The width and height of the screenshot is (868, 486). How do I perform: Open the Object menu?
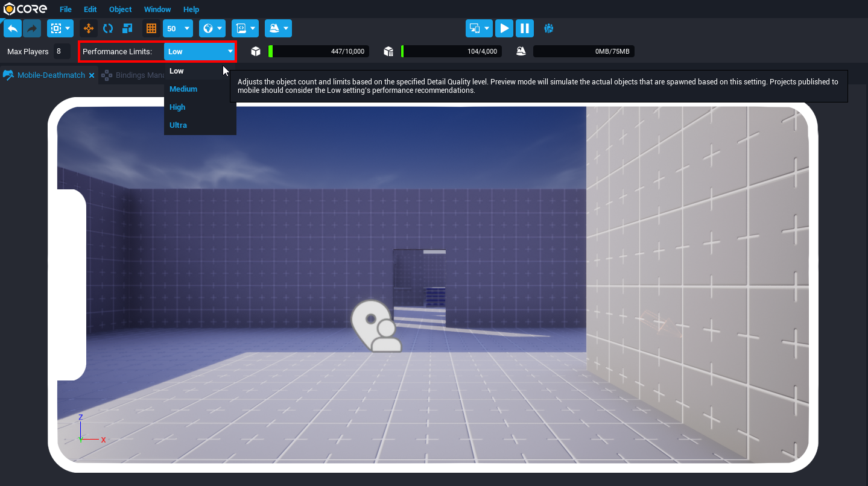(120, 10)
